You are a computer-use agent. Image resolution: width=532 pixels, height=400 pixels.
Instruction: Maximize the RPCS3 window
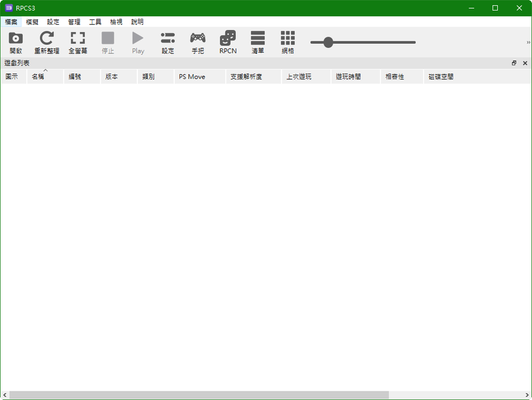[x=495, y=8]
